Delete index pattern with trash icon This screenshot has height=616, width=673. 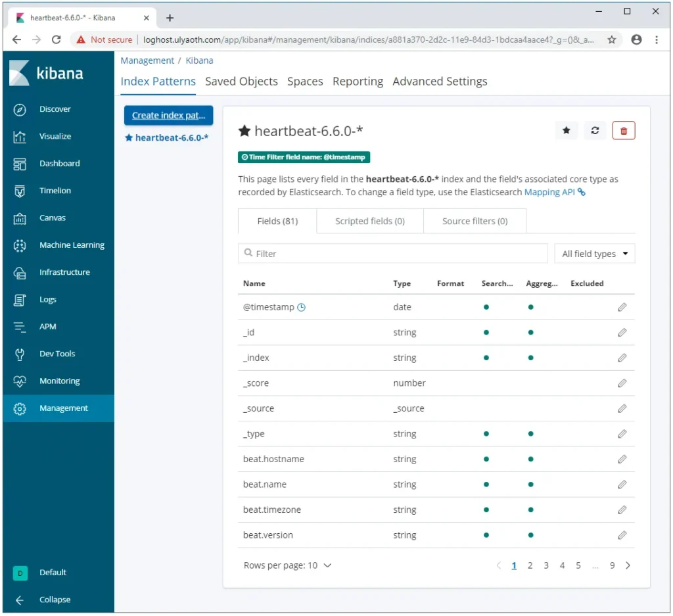(623, 131)
